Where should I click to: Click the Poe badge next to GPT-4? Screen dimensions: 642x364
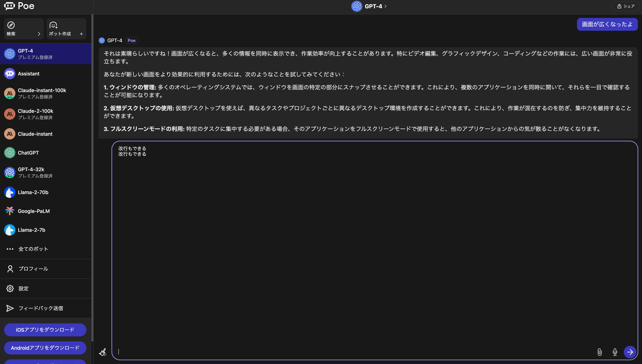[x=132, y=40]
